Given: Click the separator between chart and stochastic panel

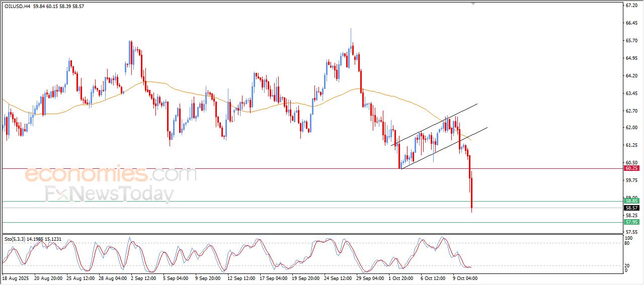Looking at the screenshot, I should pos(312,233).
